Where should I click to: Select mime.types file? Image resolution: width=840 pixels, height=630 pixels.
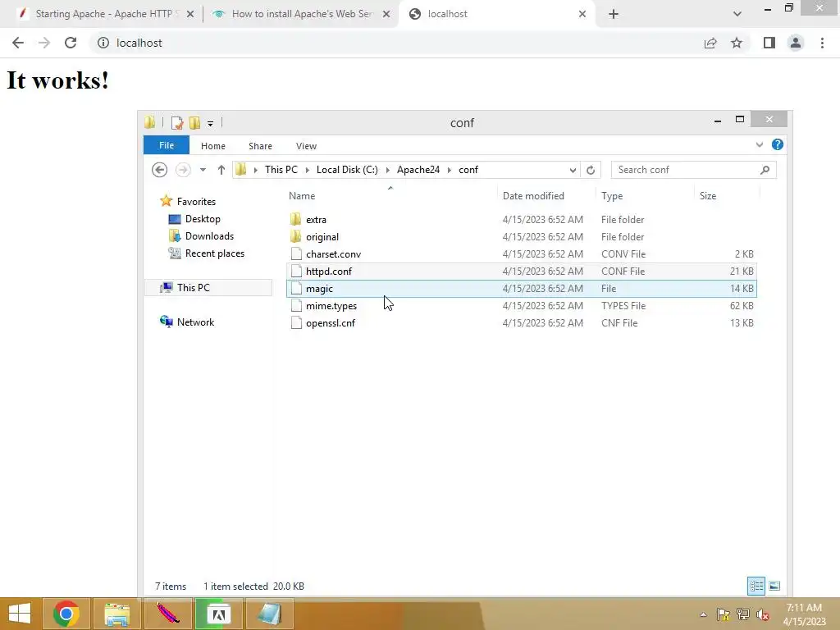tap(522, 306)
